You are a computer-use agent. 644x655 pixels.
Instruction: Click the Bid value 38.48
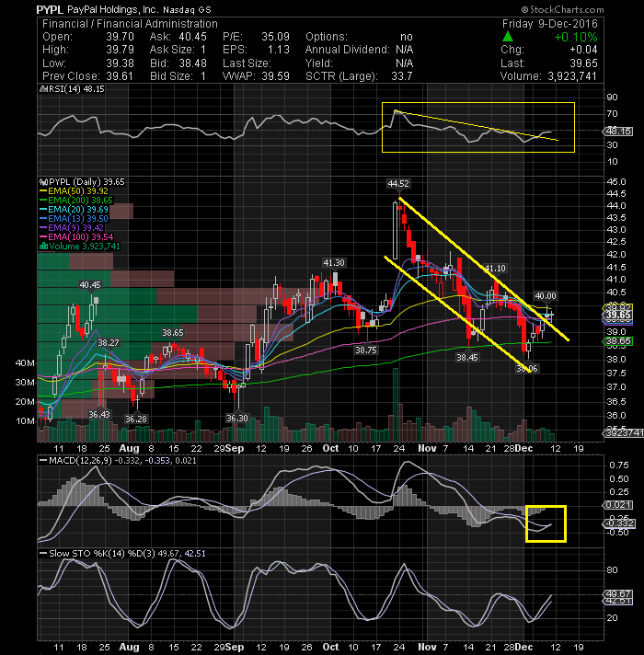[192, 63]
